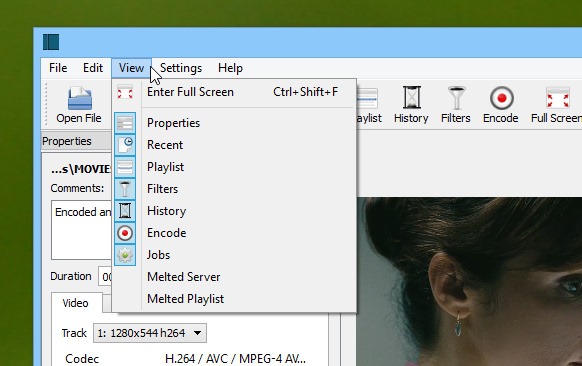This screenshot has width=582, height=366.
Task: Open the File menu
Action: point(58,68)
